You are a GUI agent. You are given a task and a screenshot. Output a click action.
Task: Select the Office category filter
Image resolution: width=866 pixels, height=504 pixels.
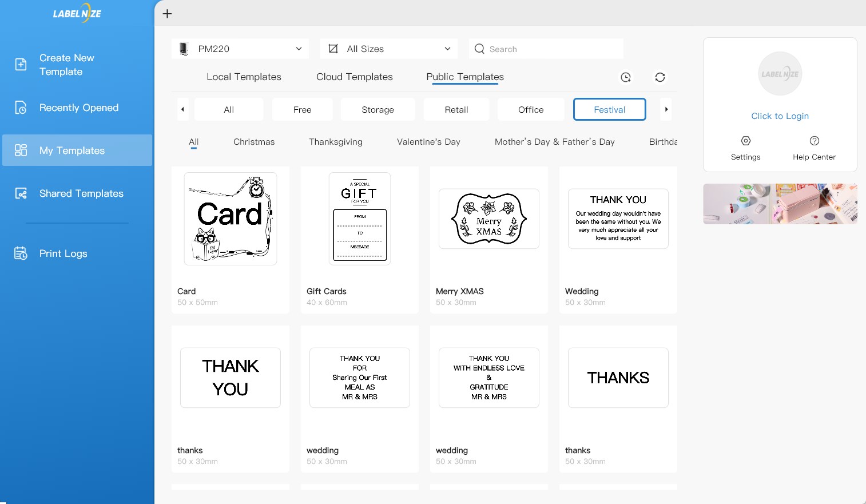tap(531, 109)
